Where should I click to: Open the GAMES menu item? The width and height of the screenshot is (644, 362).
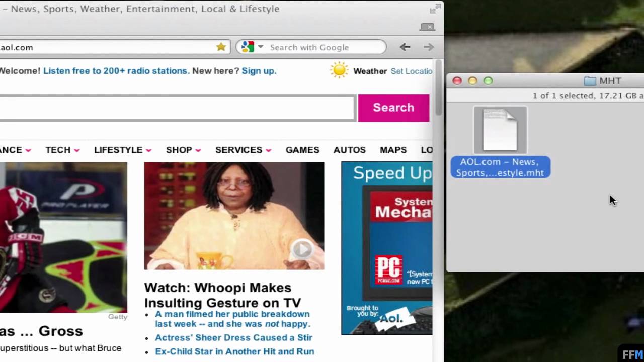pos(302,150)
